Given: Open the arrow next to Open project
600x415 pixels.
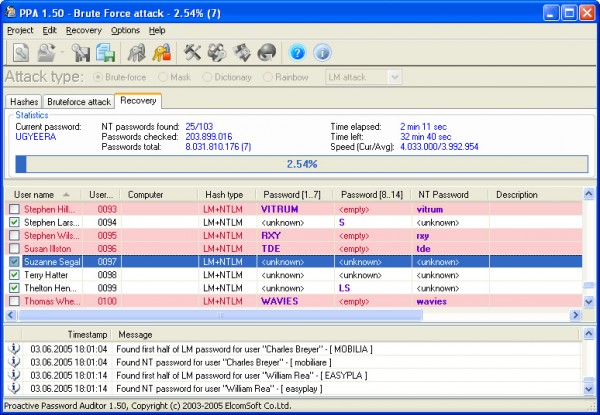Looking at the screenshot, I should tap(60, 52).
